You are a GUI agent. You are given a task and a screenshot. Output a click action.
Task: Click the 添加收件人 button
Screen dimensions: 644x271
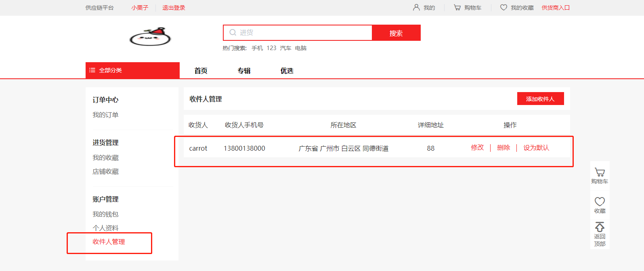[540, 99]
